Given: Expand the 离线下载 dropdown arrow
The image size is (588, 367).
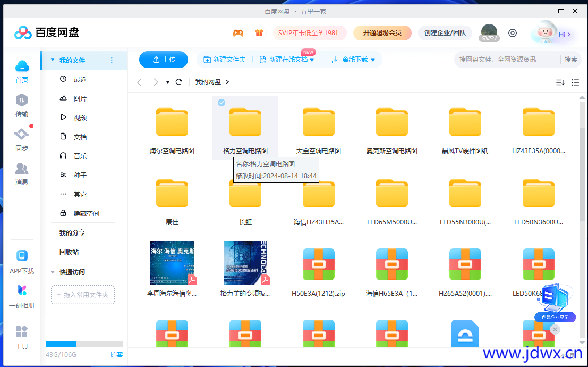Looking at the screenshot, I should (373, 60).
